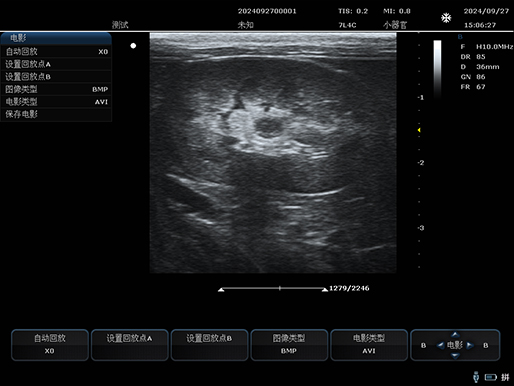Click the bottom 设置回放点B button
Screen dimensions: 514x386
click(209, 345)
